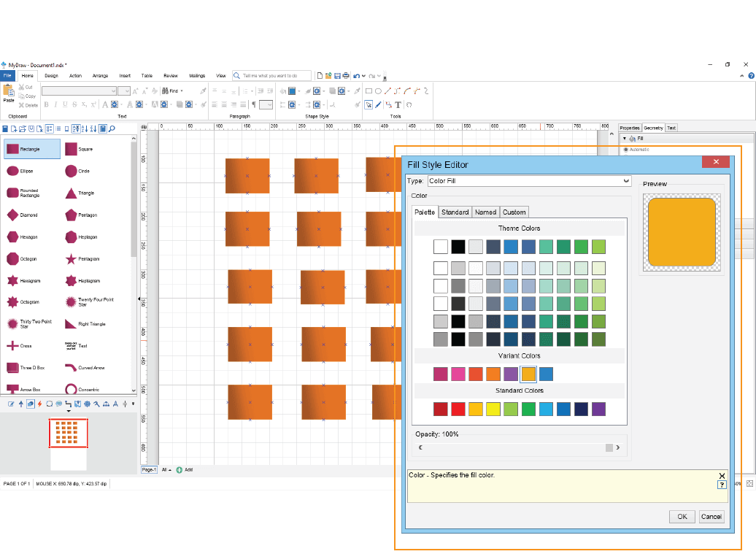Switch to the Standard color tab
Viewport: 756px width, 554px height.
tap(455, 212)
